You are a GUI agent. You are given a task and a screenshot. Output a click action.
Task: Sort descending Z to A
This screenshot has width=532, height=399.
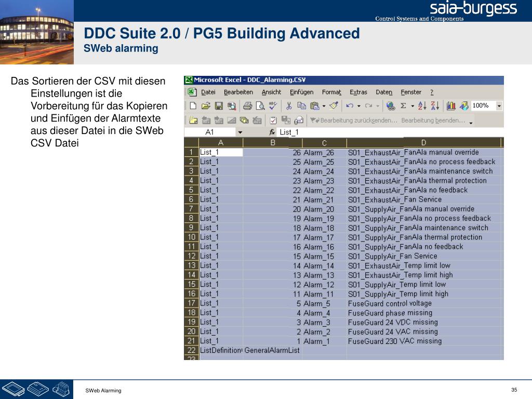(x=435, y=106)
